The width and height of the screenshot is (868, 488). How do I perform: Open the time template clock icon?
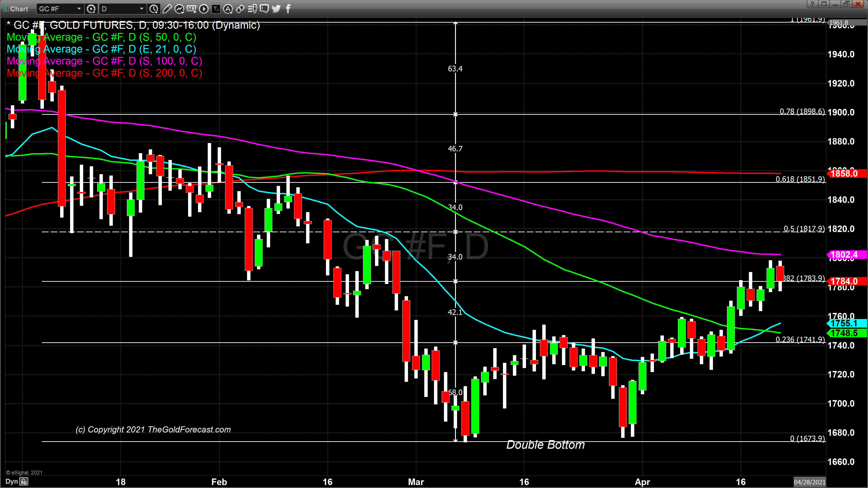pyautogui.click(x=154, y=9)
